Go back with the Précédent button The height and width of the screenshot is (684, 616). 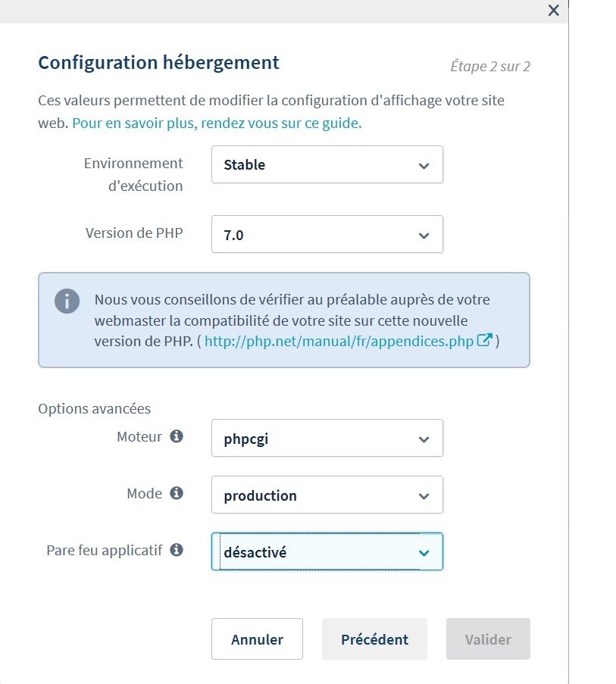tap(374, 639)
